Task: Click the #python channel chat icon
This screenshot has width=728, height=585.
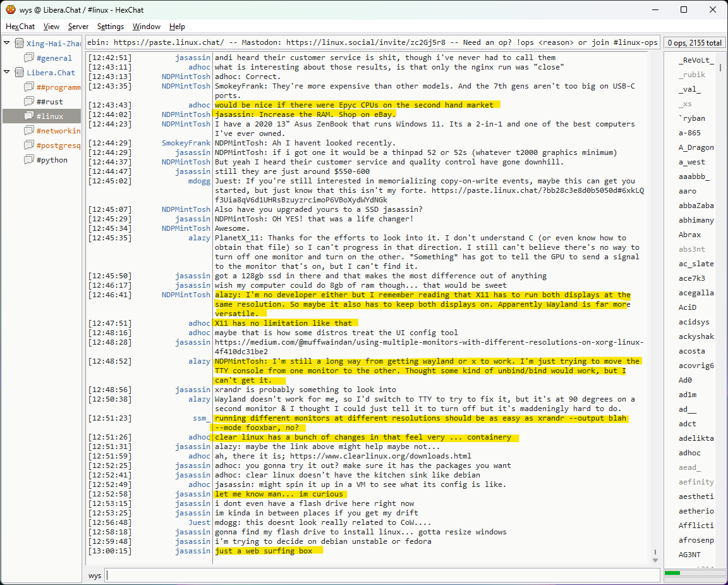Action: pos(28,160)
